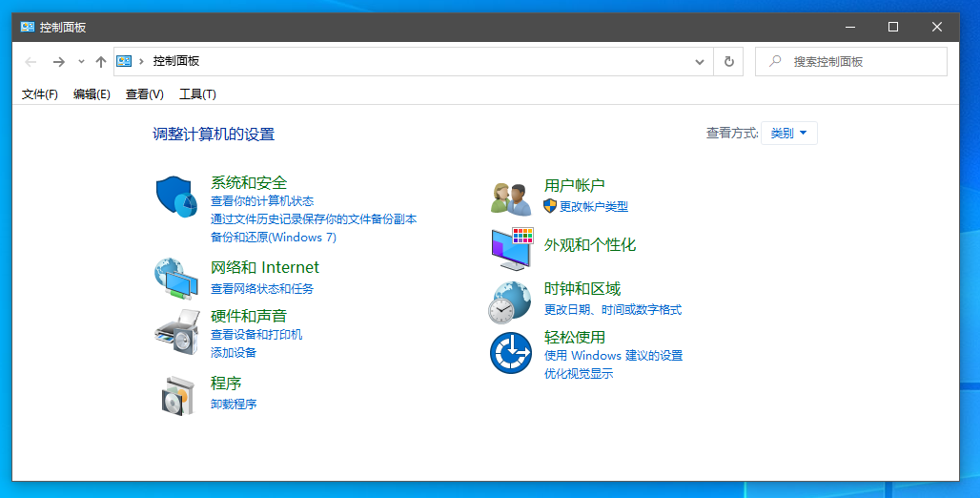Go up one level with up arrow

(x=101, y=61)
